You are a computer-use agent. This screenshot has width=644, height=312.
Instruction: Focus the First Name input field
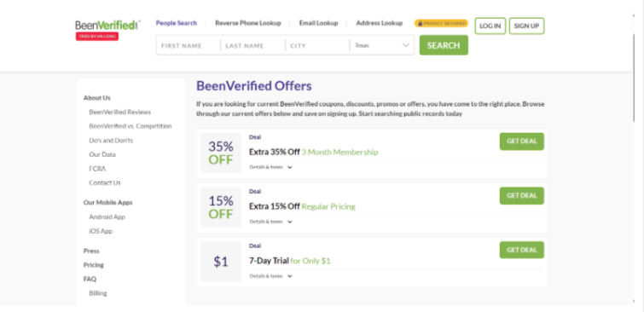click(189, 45)
